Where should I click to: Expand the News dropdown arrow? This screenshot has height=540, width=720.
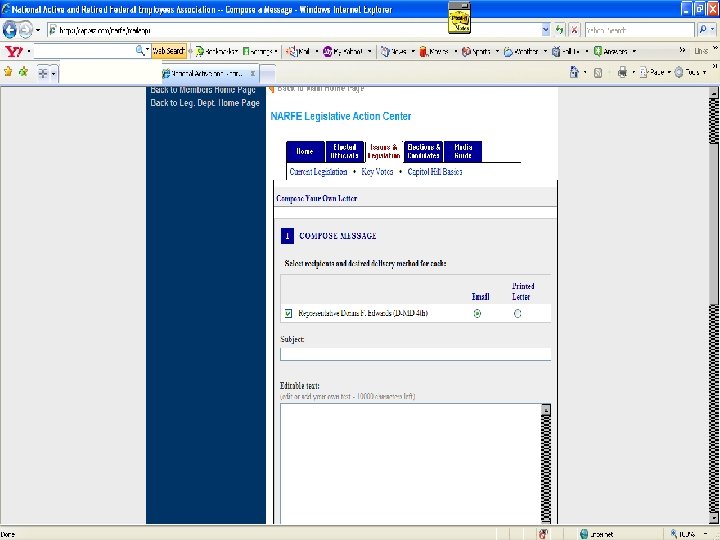click(413, 51)
